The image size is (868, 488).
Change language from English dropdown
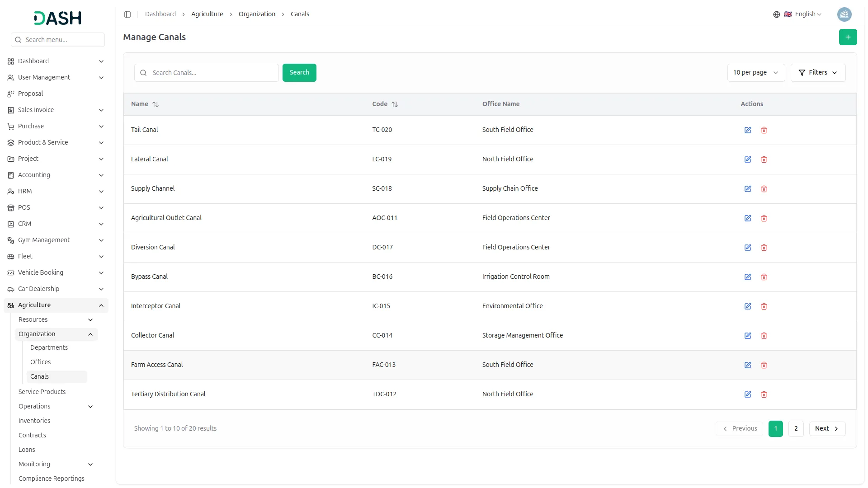[x=802, y=14]
